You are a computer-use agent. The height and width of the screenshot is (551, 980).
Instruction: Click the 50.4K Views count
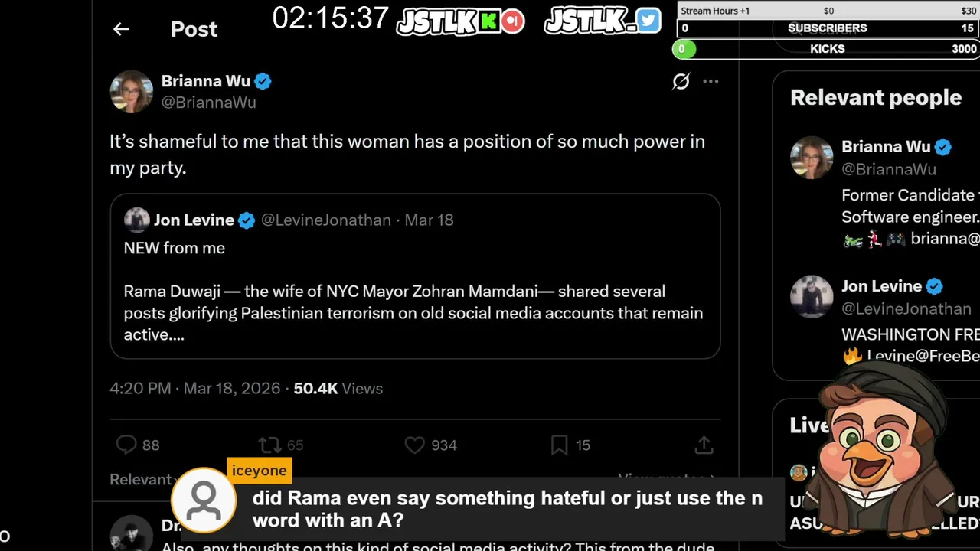(x=338, y=389)
